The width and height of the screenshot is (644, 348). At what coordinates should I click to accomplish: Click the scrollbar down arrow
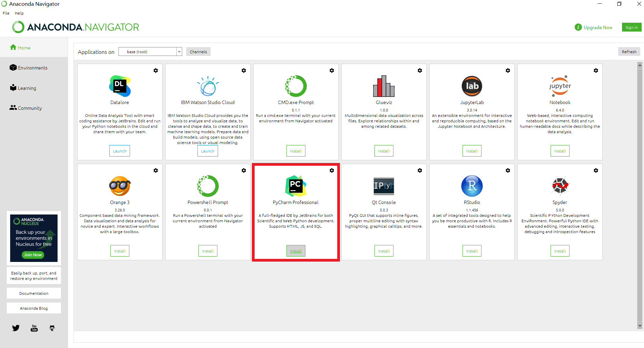640,326
